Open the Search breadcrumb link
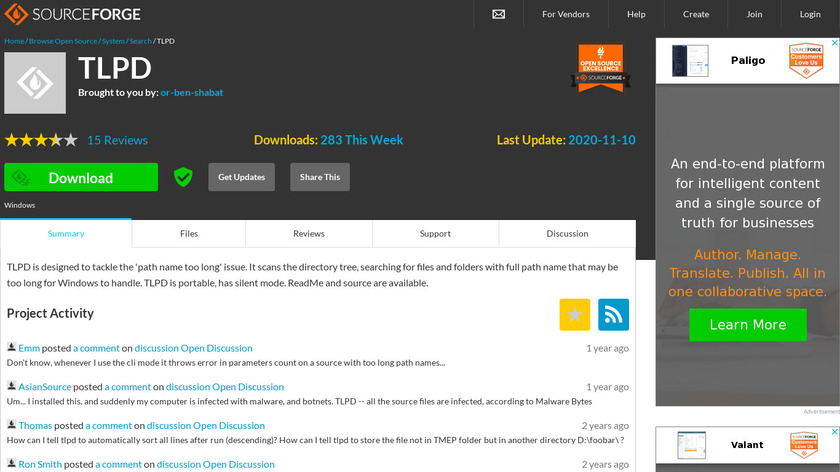840x472 pixels. click(x=140, y=41)
